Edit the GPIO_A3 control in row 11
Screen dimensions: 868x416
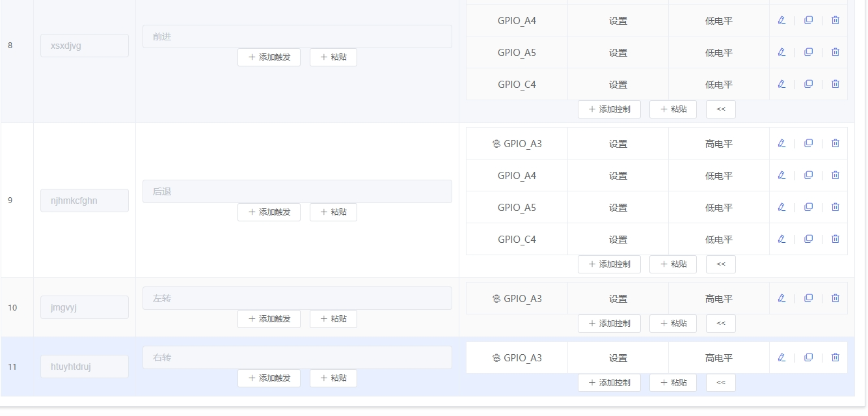(781, 357)
